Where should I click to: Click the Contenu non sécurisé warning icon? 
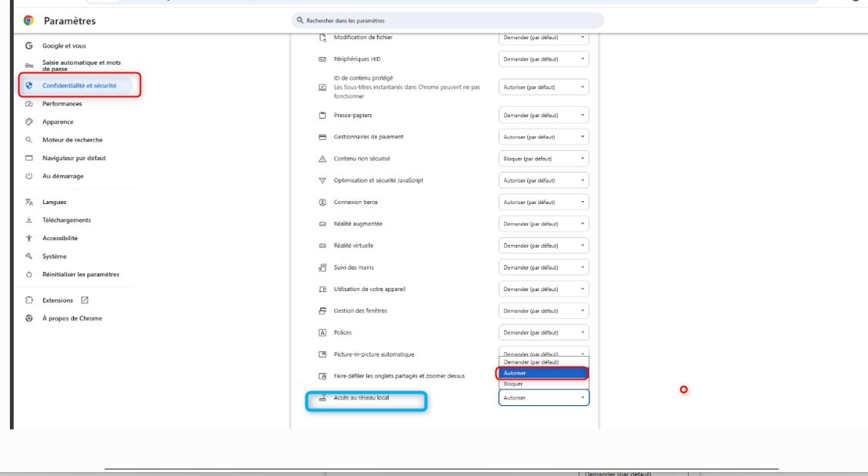323,159
